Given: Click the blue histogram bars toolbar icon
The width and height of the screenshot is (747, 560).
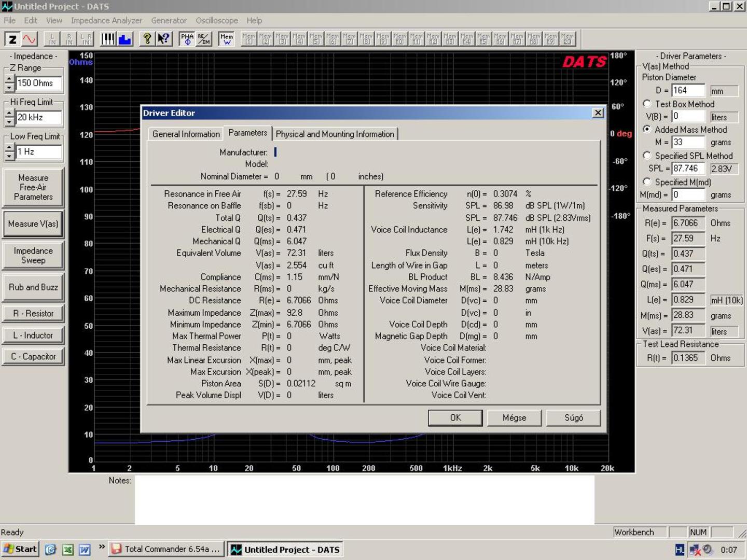Looking at the screenshot, I should [x=125, y=39].
